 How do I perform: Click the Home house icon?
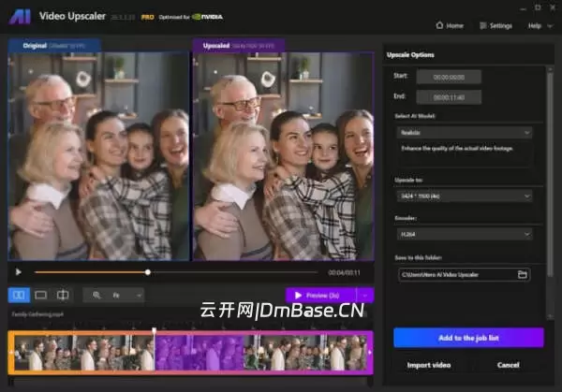[x=439, y=25]
